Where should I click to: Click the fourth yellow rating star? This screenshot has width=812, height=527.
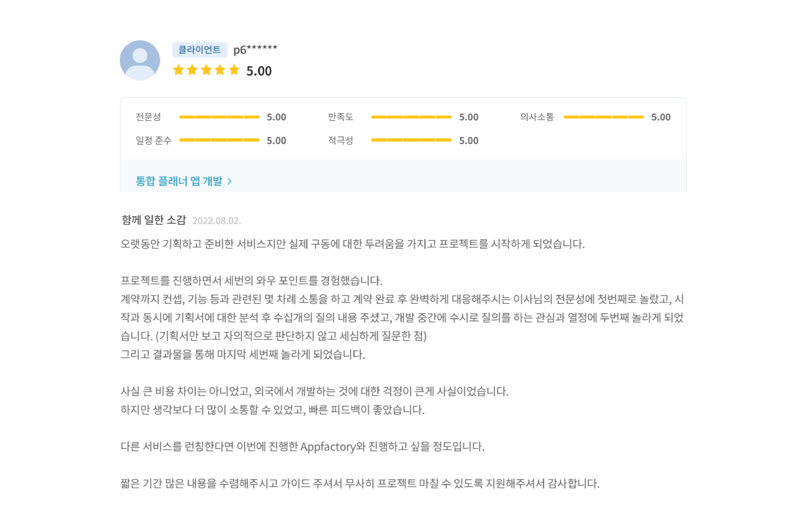click(x=221, y=70)
